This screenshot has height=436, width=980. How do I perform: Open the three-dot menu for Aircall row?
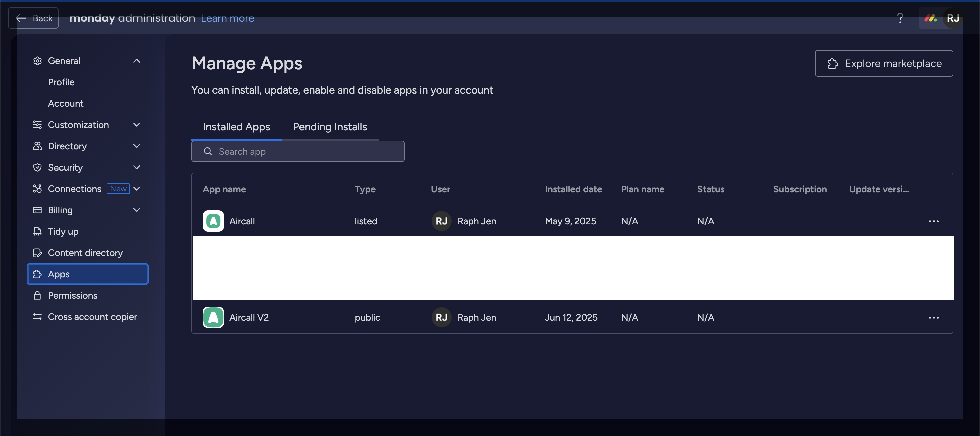coord(934,221)
